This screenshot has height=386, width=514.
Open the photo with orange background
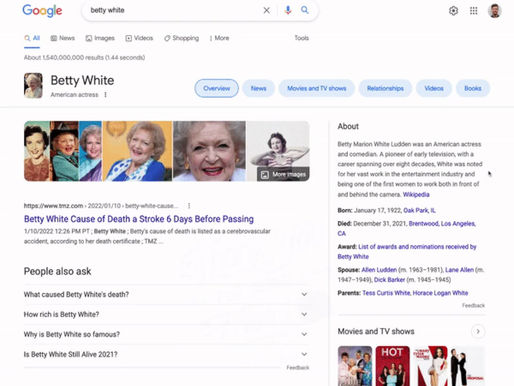137,151
